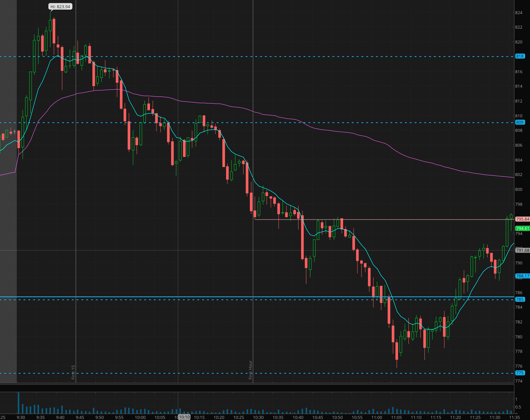Click the 11:35 time axis label
Image resolution: width=530 pixels, height=420 pixels.
[514, 417]
